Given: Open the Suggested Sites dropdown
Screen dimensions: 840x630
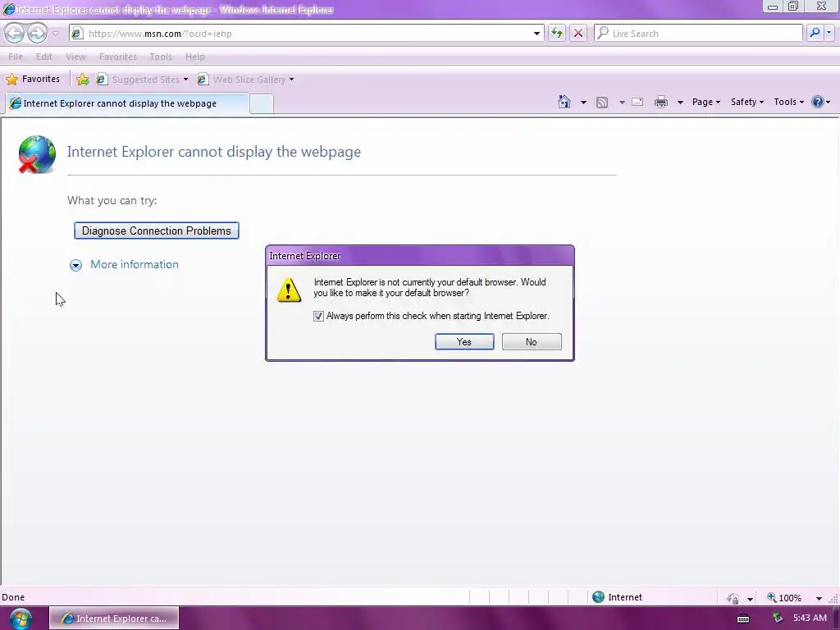Looking at the screenshot, I should [143, 80].
